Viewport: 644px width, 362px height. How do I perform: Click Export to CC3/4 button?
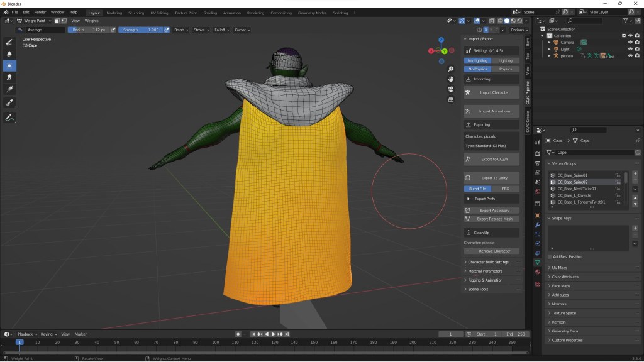pyautogui.click(x=492, y=159)
